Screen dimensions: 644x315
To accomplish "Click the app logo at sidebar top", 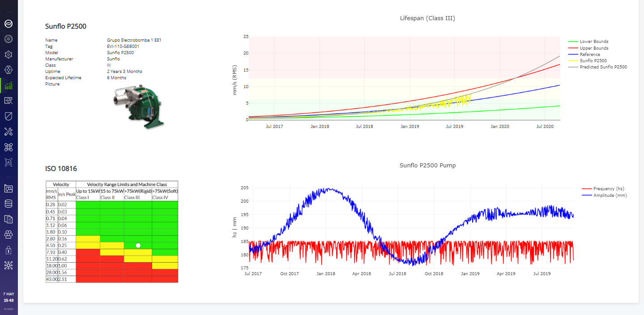I will point(8,24).
